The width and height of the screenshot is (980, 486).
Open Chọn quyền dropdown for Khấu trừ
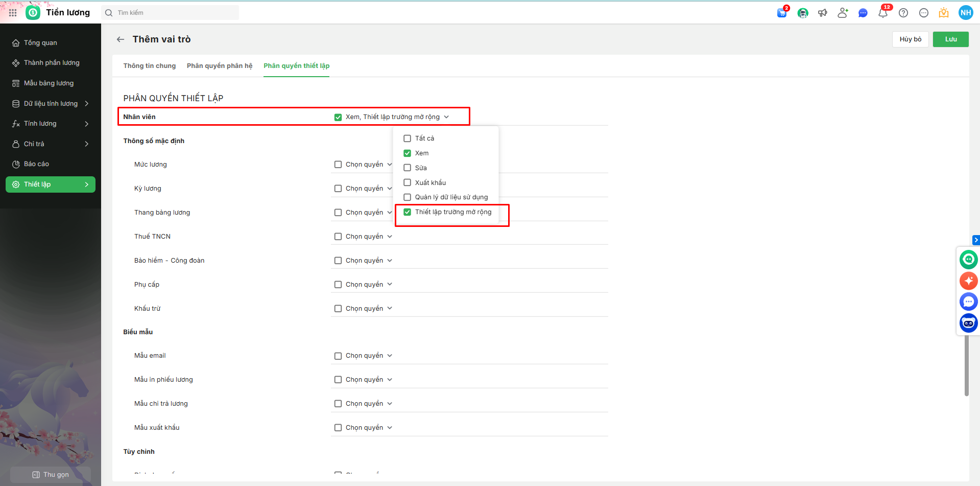tap(369, 309)
